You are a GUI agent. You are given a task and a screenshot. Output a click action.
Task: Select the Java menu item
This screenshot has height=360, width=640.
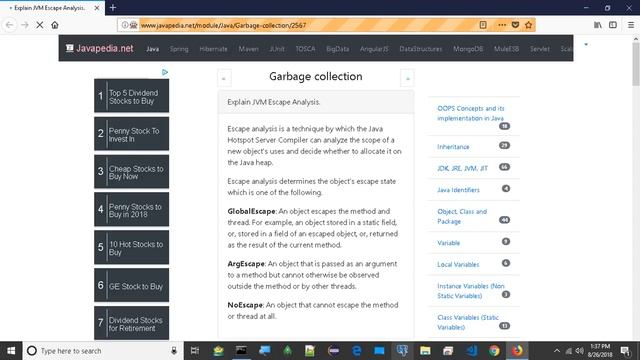click(x=152, y=49)
